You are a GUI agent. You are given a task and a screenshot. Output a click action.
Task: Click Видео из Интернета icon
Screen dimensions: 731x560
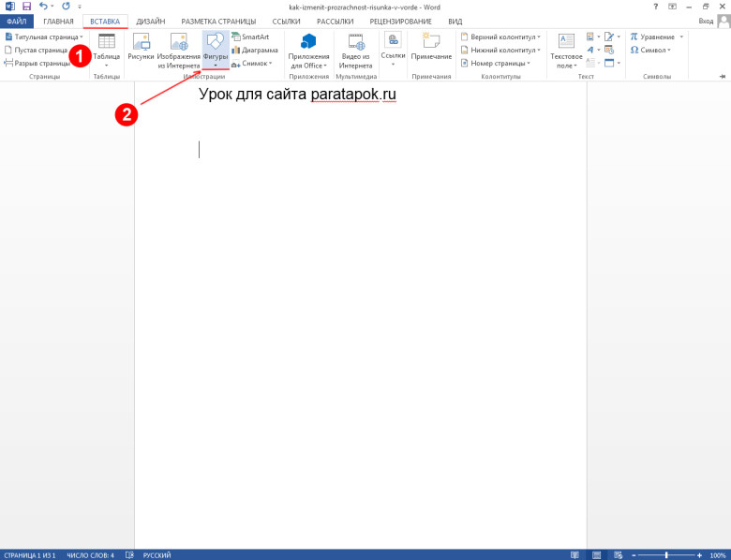(x=356, y=50)
